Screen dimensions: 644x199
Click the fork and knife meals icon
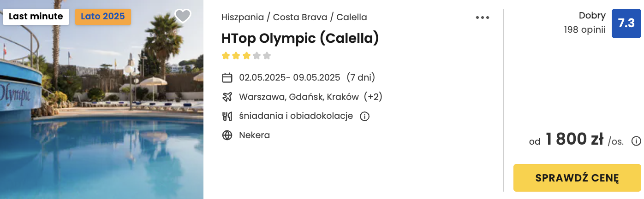pyautogui.click(x=227, y=116)
